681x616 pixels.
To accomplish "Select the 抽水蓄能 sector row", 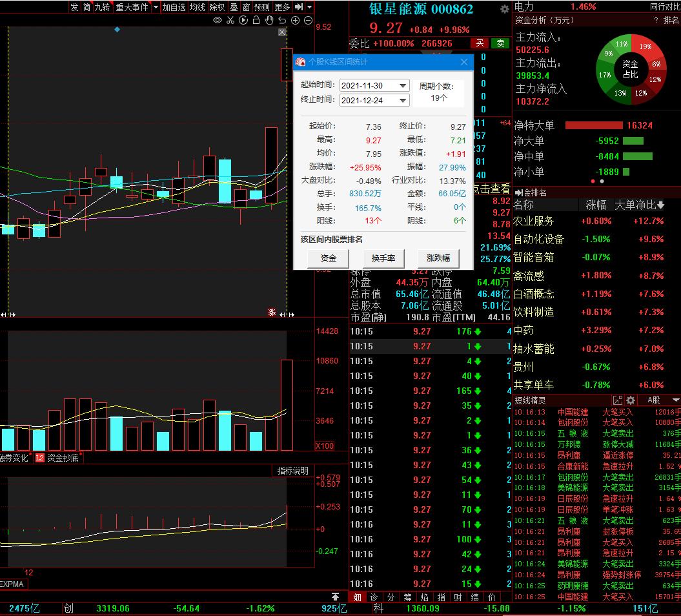I will 596,349.
